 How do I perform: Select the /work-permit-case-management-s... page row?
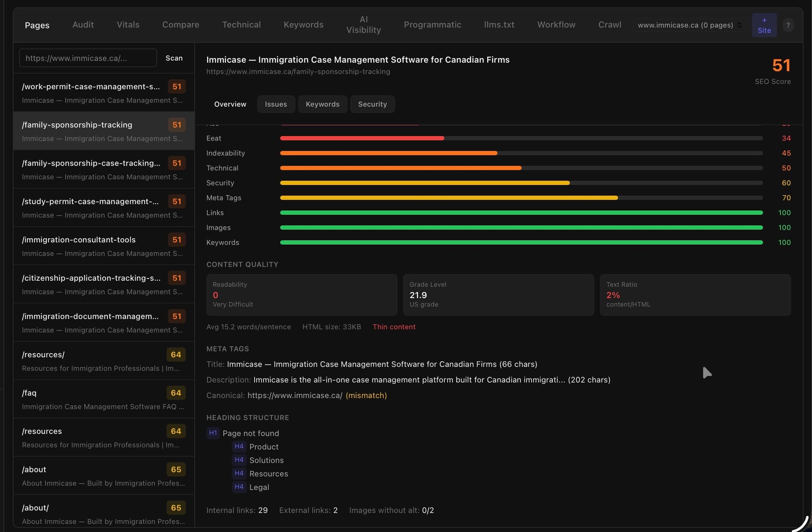(x=104, y=93)
